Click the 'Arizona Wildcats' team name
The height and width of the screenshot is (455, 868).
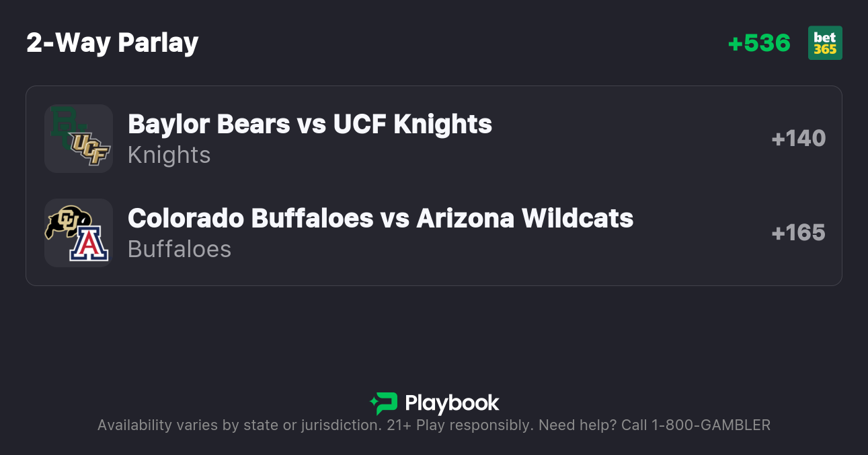pyautogui.click(x=524, y=218)
